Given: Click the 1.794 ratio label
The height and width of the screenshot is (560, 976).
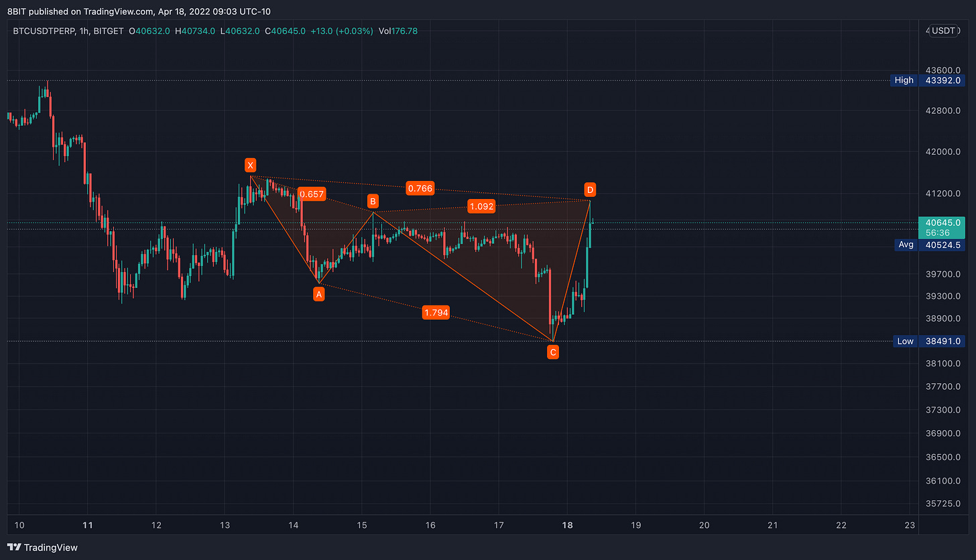Looking at the screenshot, I should pyautogui.click(x=436, y=312).
